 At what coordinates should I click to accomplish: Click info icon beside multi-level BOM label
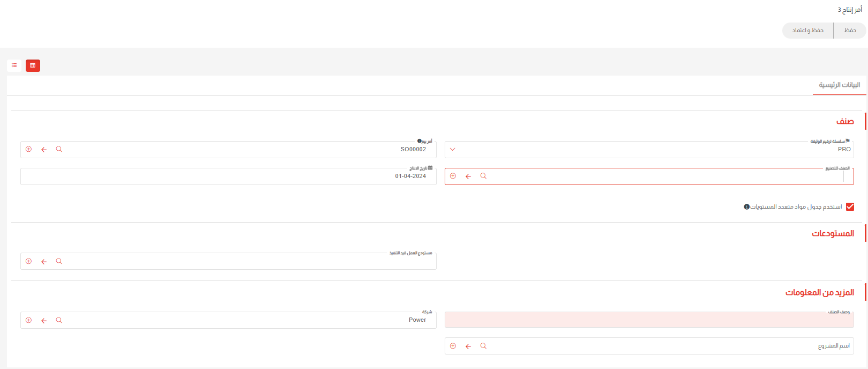point(746,207)
